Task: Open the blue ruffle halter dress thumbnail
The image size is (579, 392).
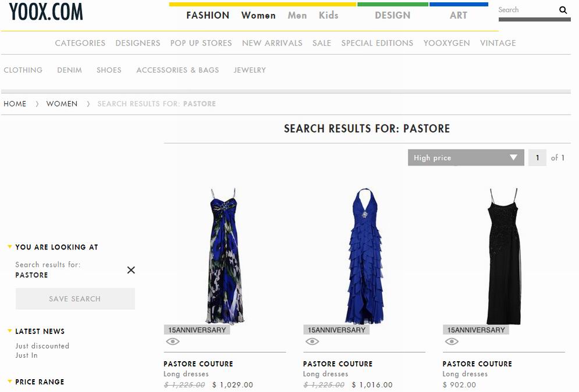Action: tap(365, 256)
